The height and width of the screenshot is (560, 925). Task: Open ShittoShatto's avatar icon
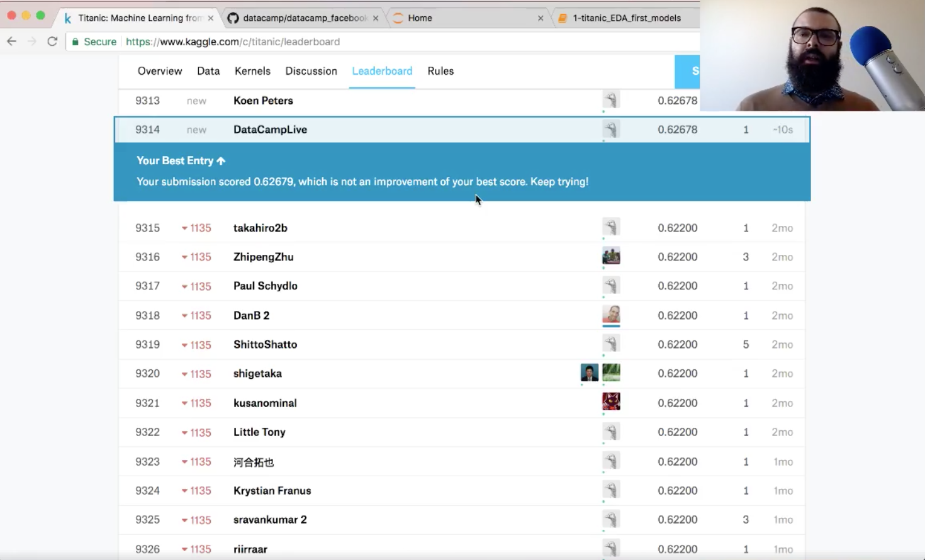click(611, 344)
